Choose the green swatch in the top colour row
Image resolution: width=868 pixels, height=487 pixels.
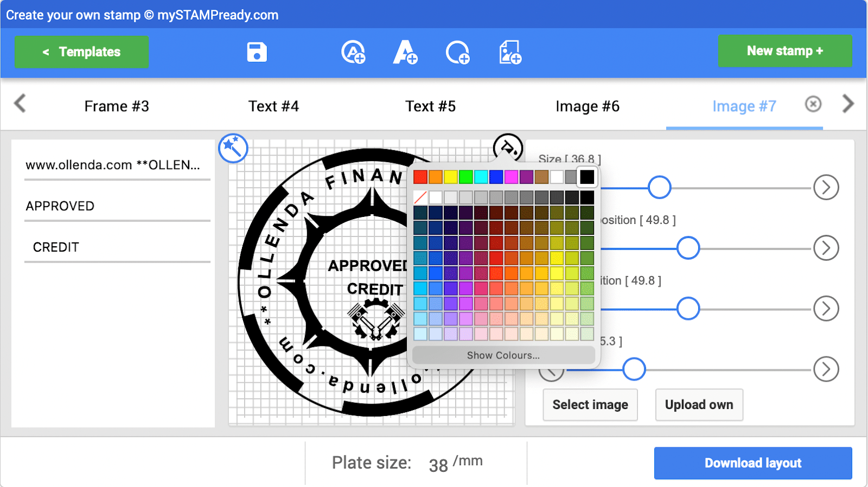(466, 177)
